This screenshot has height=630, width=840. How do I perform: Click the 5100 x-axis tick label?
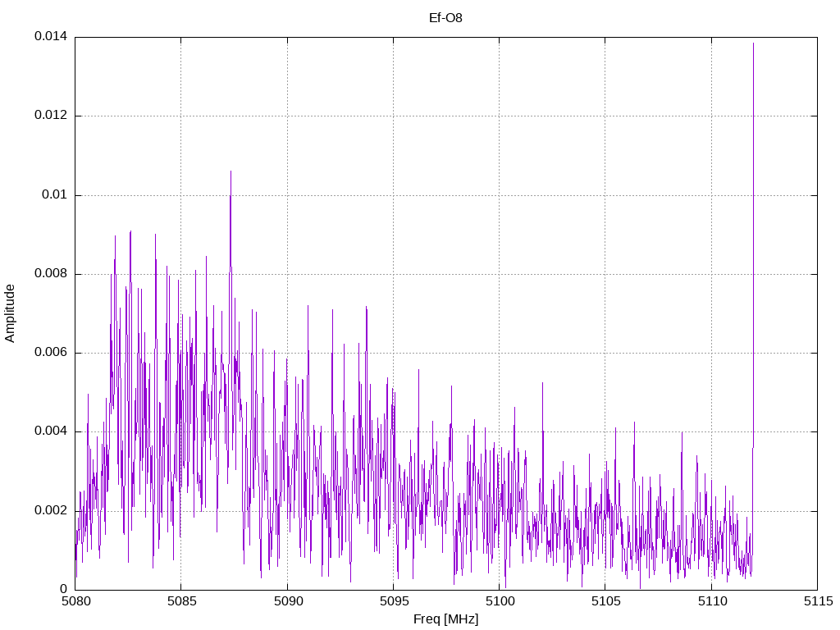point(500,601)
